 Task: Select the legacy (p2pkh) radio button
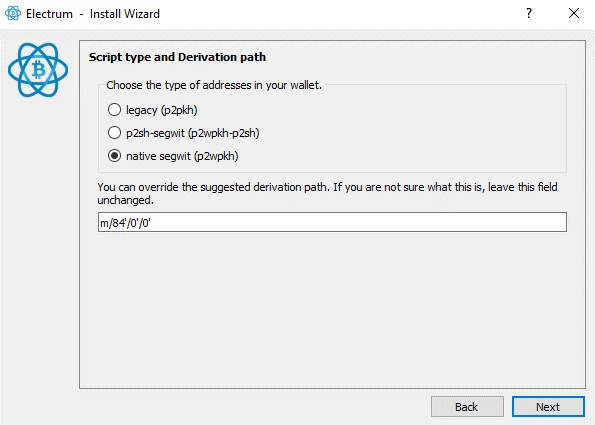[x=114, y=110]
